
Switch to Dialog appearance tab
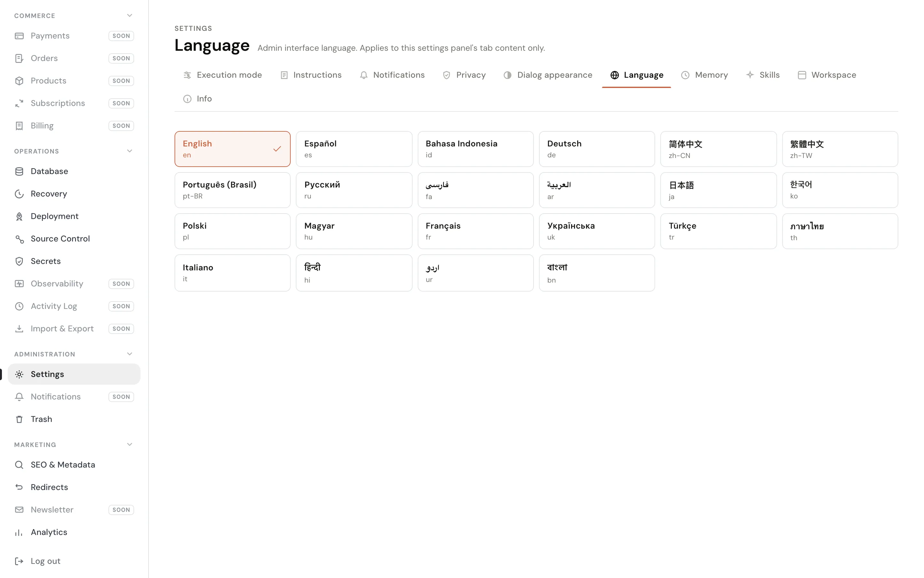pyautogui.click(x=548, y=75)
